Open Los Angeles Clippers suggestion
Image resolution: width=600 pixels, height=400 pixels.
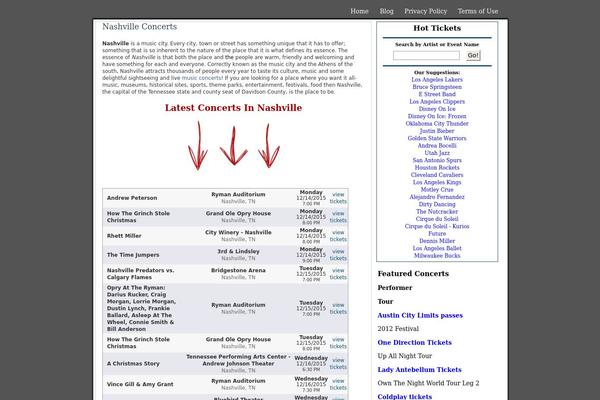437,101
